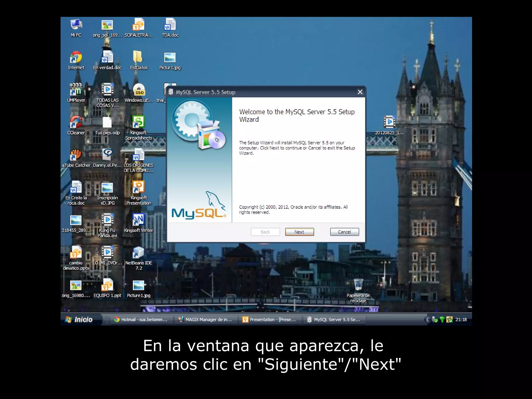Select the aTube Catcher desktop icon
The width and height of the screenshot is (532, 399).
tap(76, 158)
